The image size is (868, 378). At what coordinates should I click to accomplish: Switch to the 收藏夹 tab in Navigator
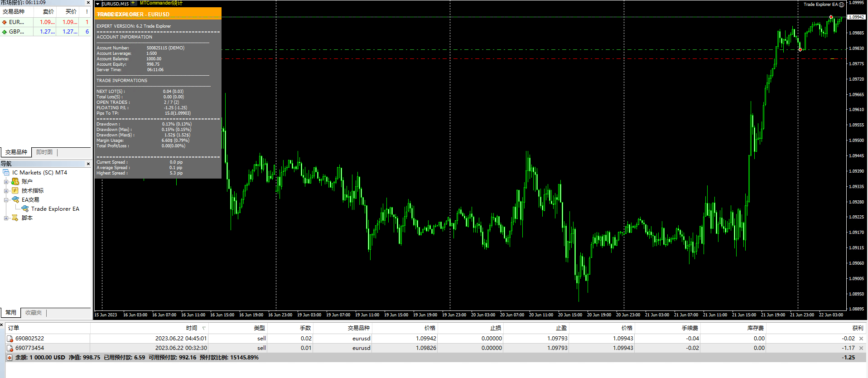tap(34, 313)
